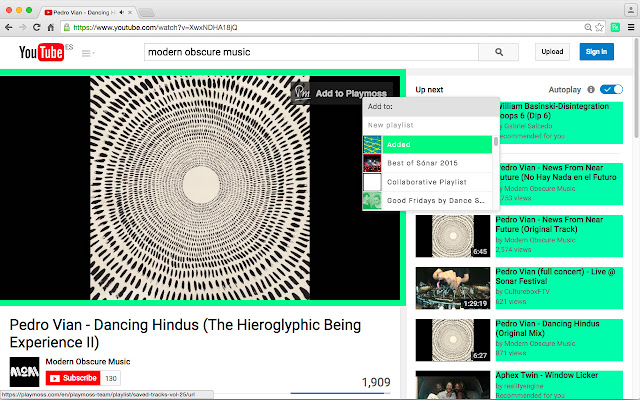
Task: Click the by CultureboxFTV channel text
Action: (523, 292)
